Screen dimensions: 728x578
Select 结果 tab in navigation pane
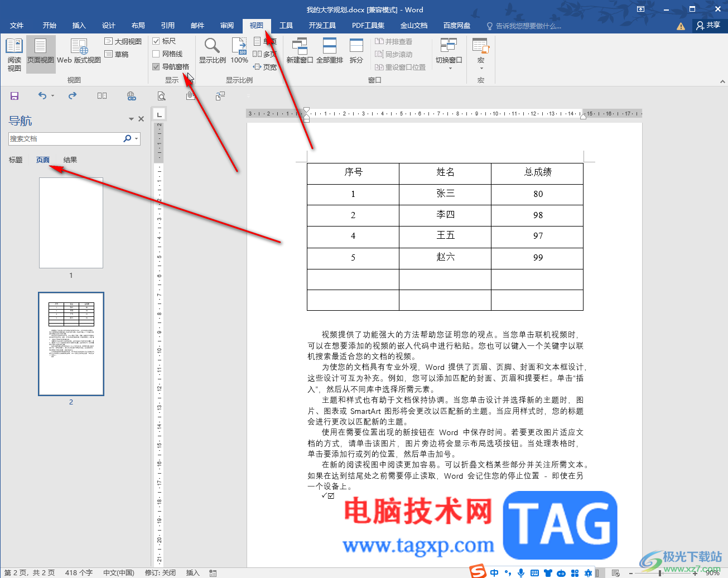click(70, 160)
